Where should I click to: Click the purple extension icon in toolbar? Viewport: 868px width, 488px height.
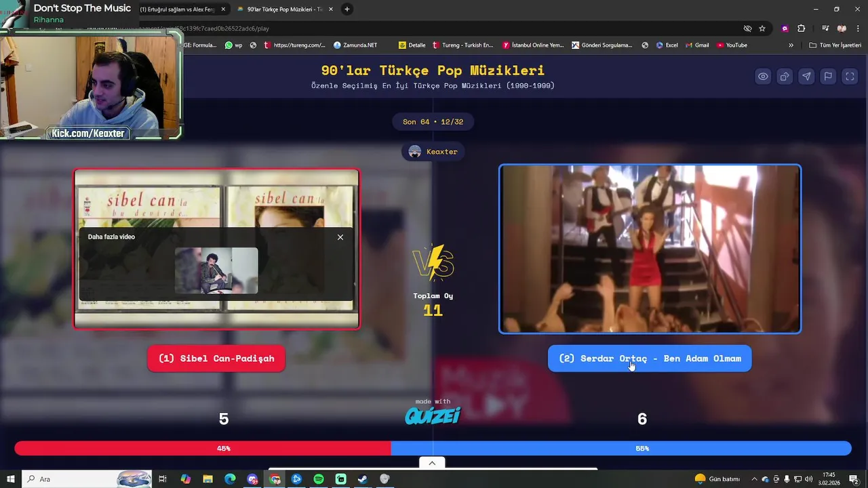pyautogui.click(x=785, y=28)
